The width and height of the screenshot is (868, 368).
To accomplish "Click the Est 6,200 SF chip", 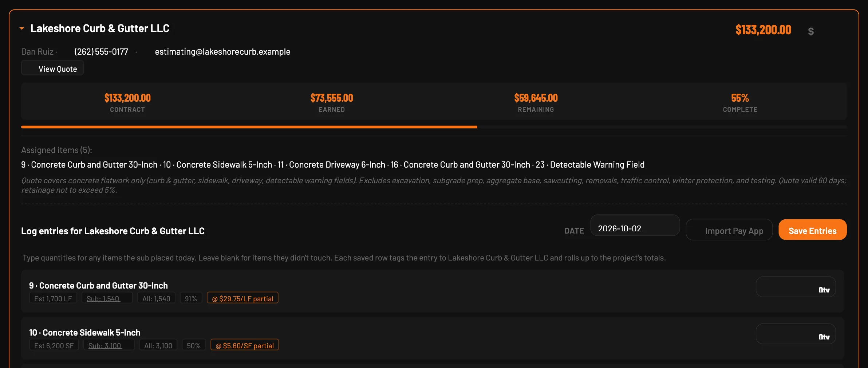I will tap(54, 345).
